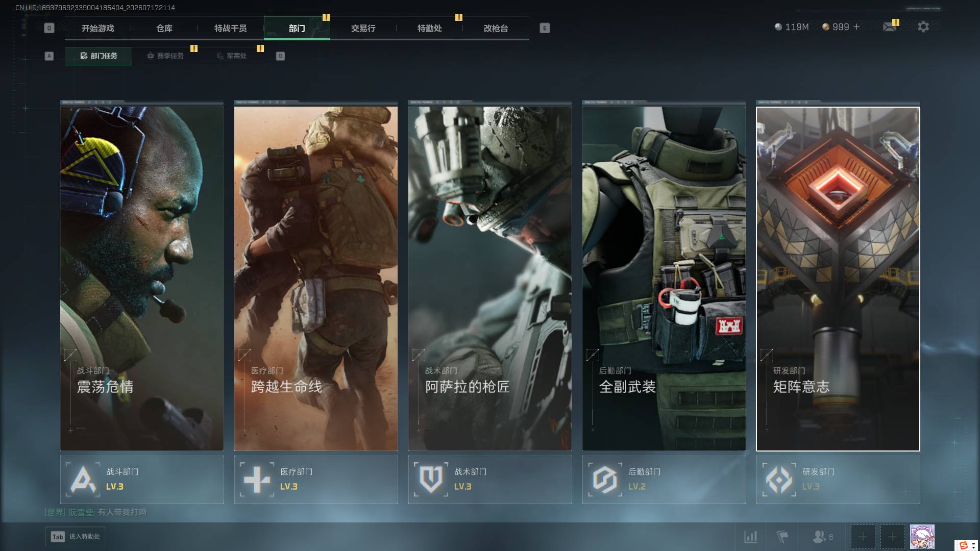
Task: Click the player avatar portrait
Action: coord(922,537)
